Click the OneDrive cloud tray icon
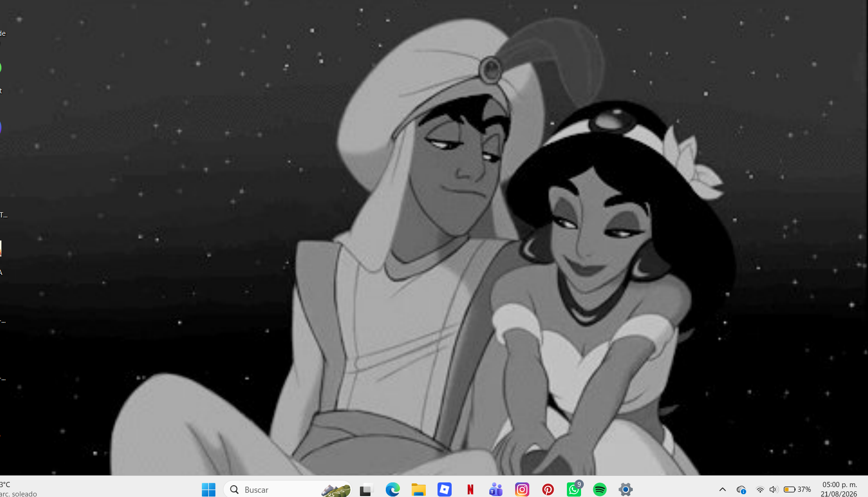Screen dimensions: 868x497 click(741, 489)
